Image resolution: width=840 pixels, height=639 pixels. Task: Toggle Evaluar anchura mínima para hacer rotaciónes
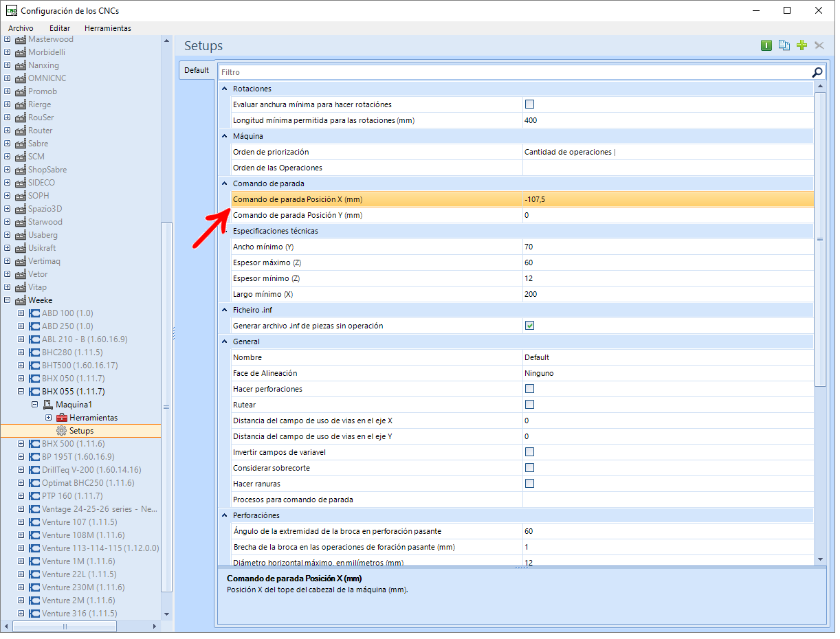click(529, 104)
